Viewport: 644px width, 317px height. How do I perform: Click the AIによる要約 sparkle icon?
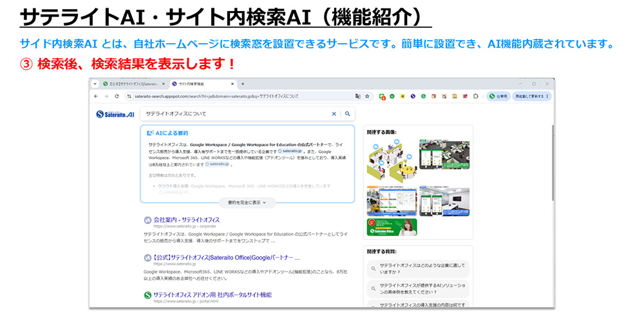150,133
